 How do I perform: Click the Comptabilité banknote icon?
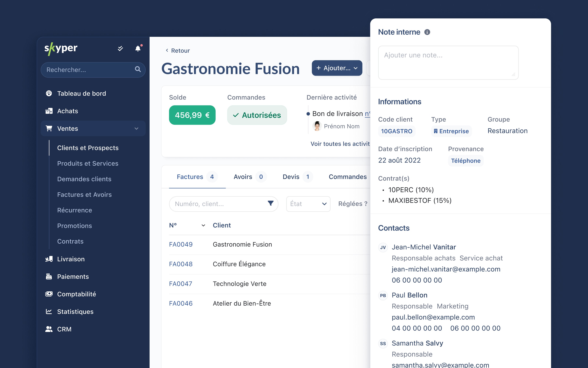point(49,294)
